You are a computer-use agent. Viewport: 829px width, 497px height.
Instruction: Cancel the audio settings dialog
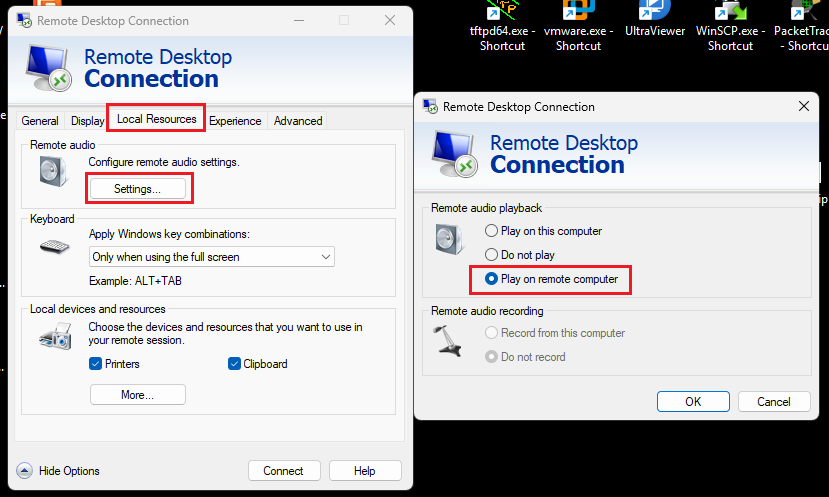[774, 402]
